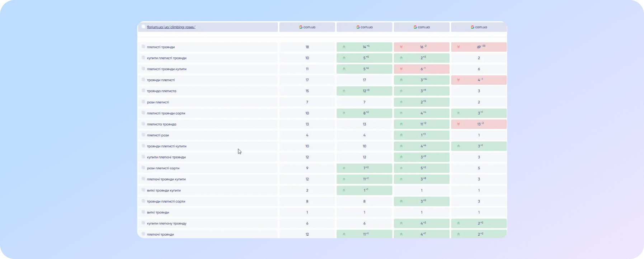Open the florium.ua/ua/climbing-roses/ link
This screenshot has width=644, height=259.
[x=171, y=27]
